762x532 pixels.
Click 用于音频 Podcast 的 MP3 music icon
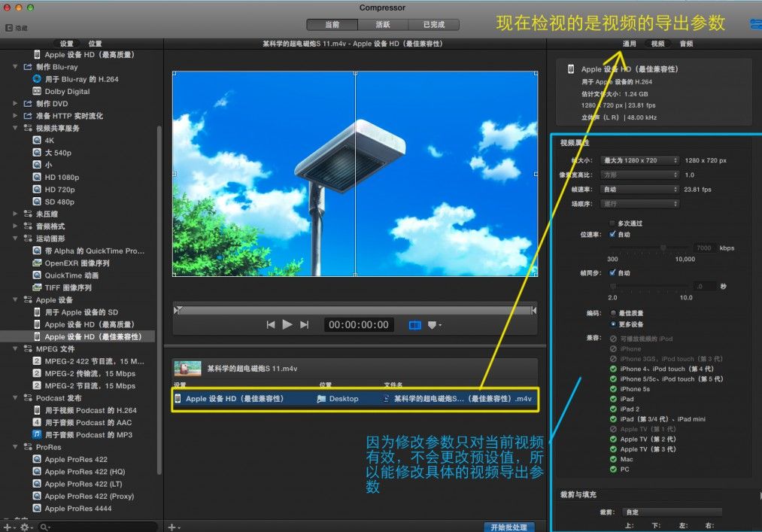tap(37, 434)
